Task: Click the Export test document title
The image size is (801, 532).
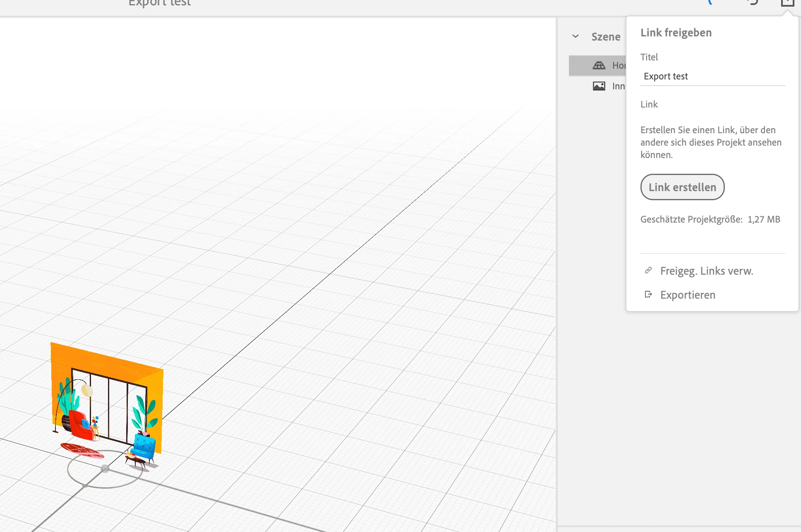Action: pyautogui.click(x=160, y=3)
